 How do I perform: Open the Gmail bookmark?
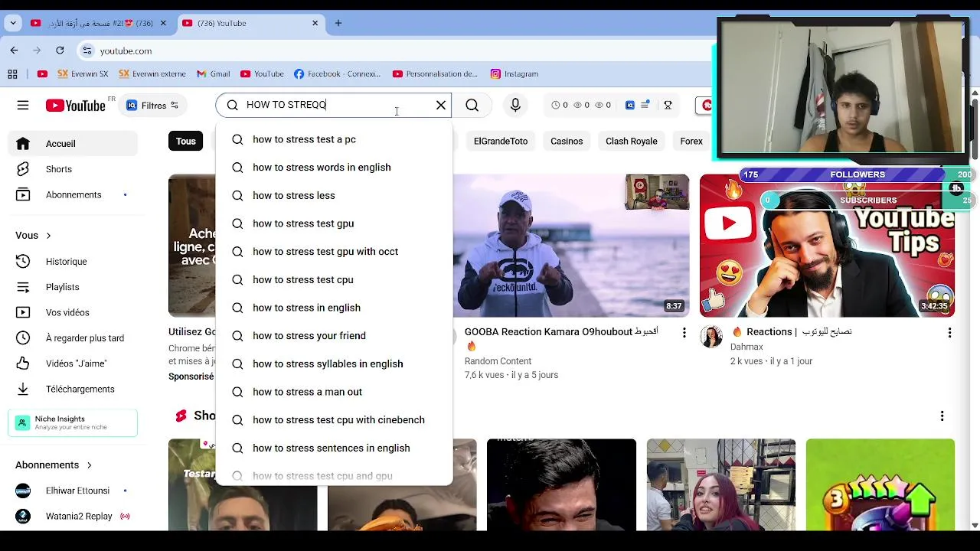214,74
